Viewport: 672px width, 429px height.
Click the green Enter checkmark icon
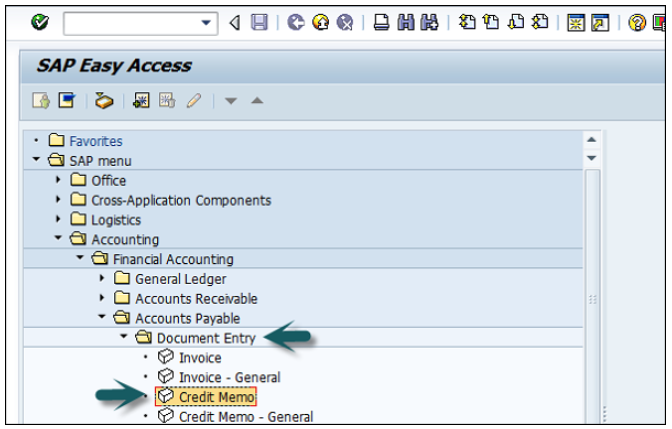pyautogui.click(x=40, y=22)
